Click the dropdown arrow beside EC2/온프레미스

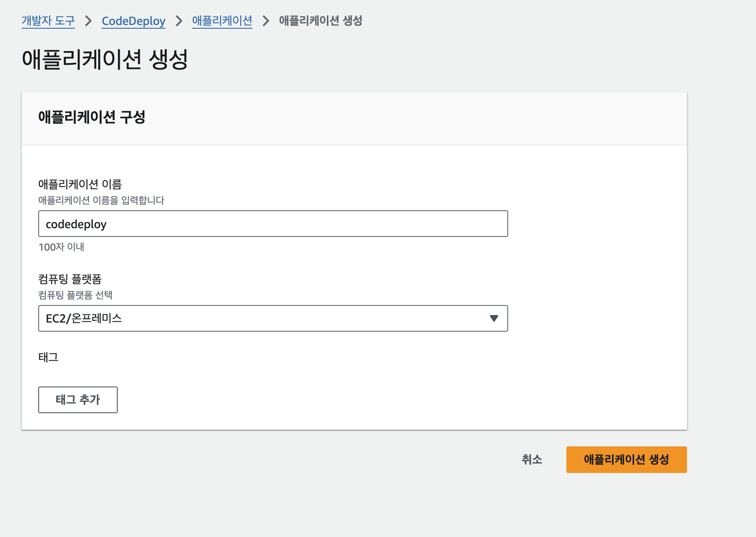(494, 318)
